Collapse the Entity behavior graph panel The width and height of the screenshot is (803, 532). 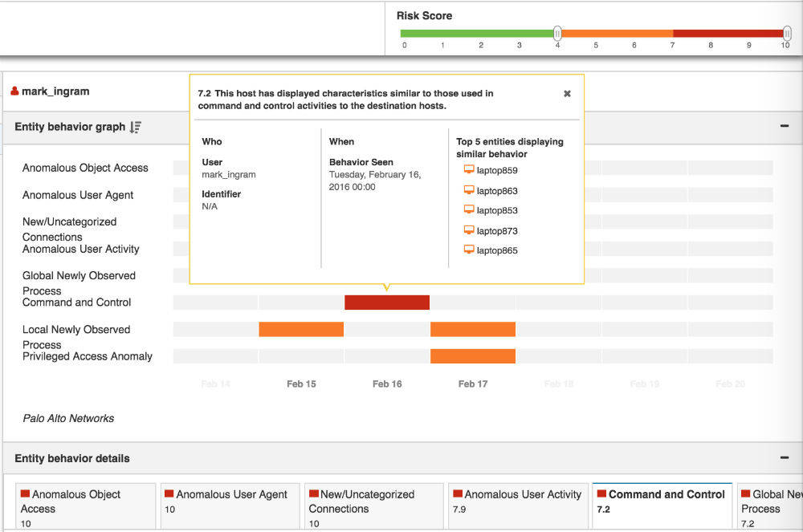[784, 125]
